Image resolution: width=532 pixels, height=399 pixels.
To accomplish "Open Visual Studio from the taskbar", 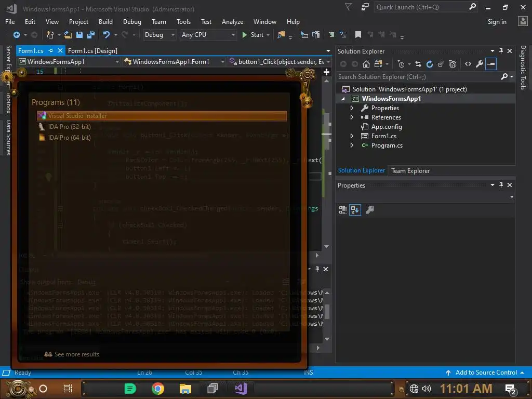I will tap(241, 388).
